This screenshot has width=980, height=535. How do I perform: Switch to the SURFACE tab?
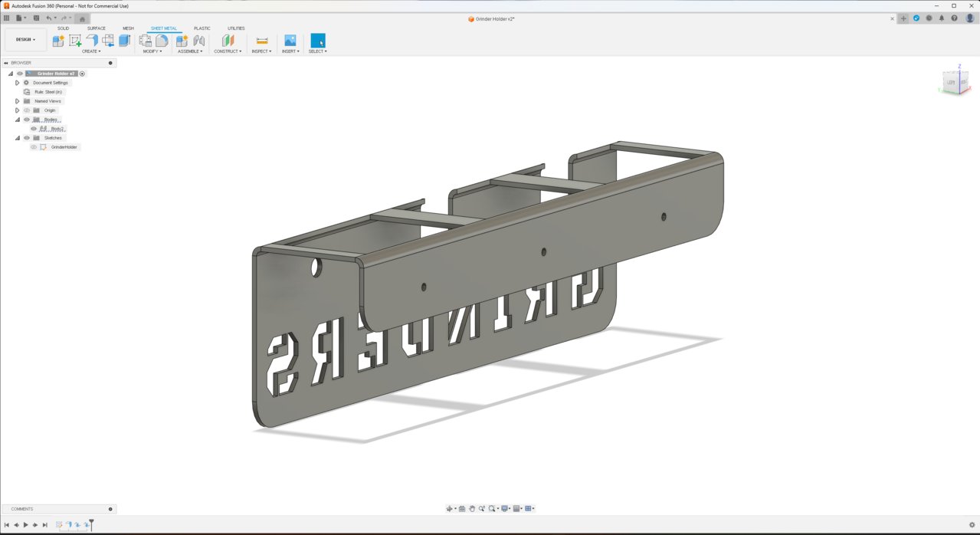pyautogui.click(x=97, y=28)
